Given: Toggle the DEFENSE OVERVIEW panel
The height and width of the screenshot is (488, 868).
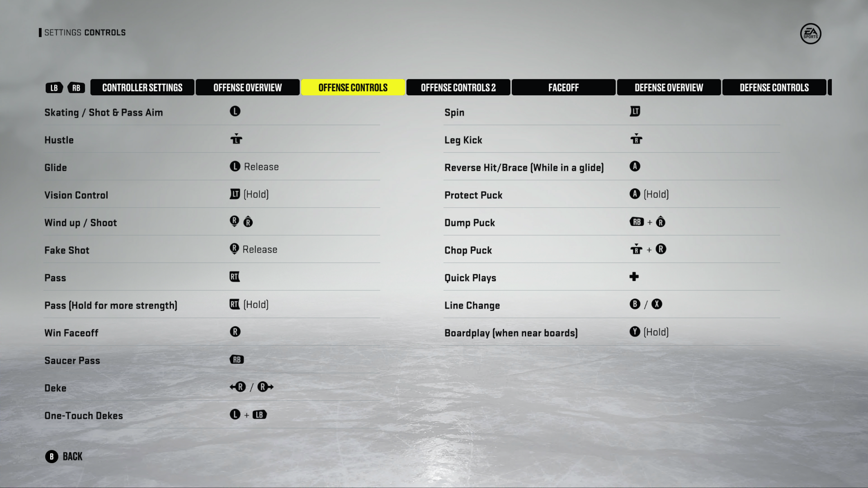Looking at the screenshot, I should click(x=668, y=88).
